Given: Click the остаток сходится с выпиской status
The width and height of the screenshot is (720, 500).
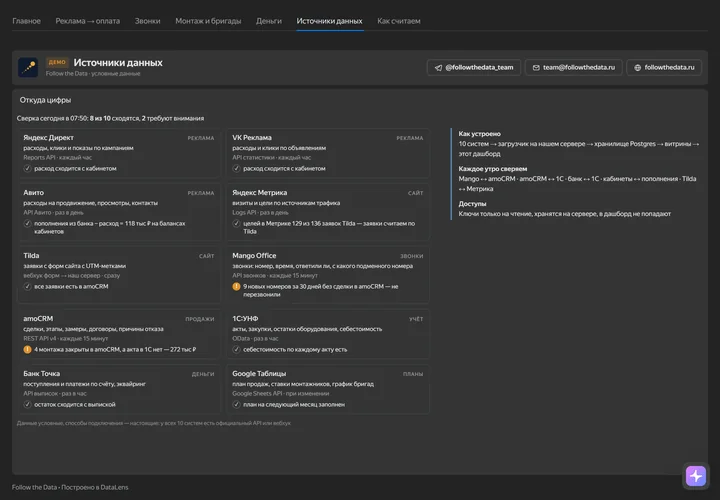Looking at the screenshot, I should pyautogui.click(x=75, y=404).
